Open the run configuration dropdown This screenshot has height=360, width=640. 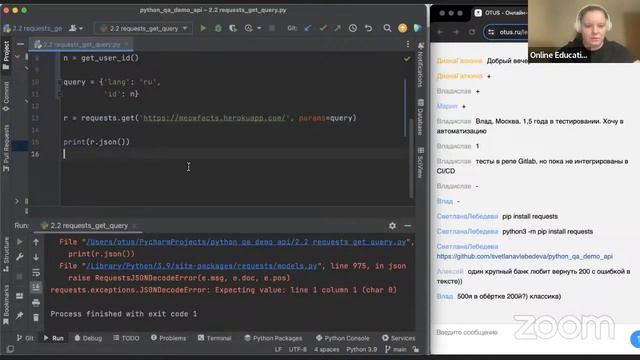(x=144, y=28)
